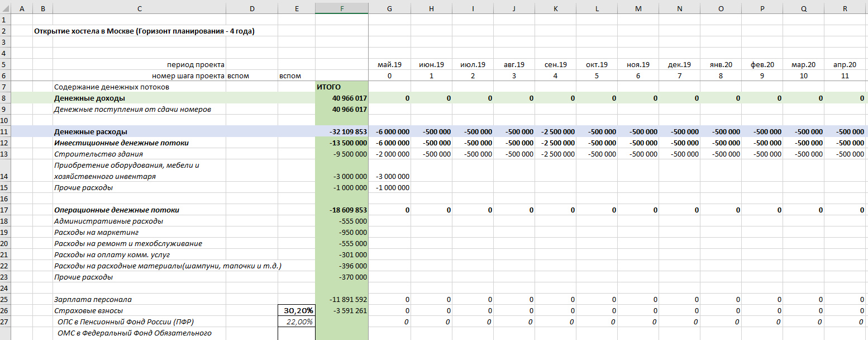
Task: Select column F header
Action: pos(341,8)
